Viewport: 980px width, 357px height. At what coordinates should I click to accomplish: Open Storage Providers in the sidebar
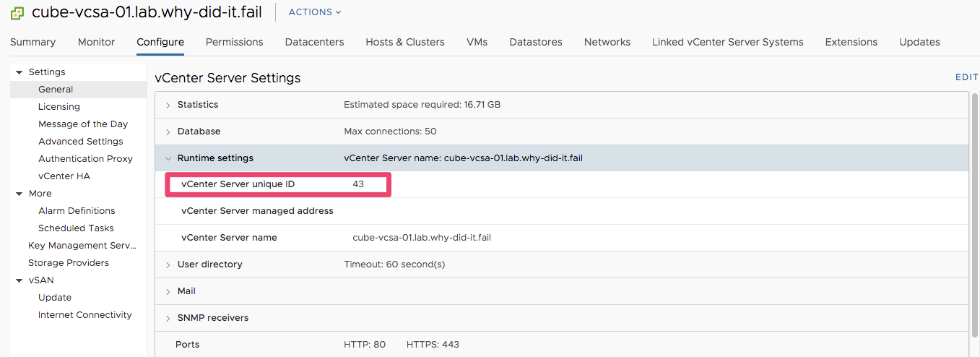click(69, 263)
